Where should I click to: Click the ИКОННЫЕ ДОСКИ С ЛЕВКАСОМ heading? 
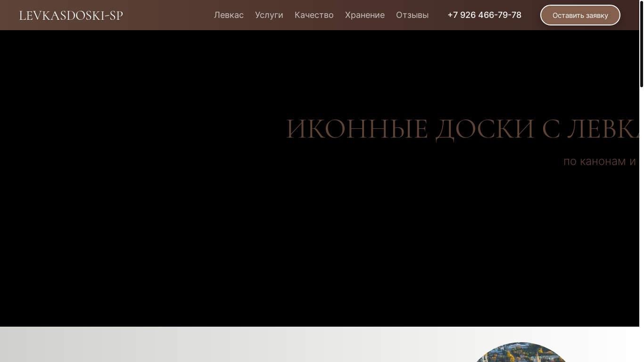[462, 128]
